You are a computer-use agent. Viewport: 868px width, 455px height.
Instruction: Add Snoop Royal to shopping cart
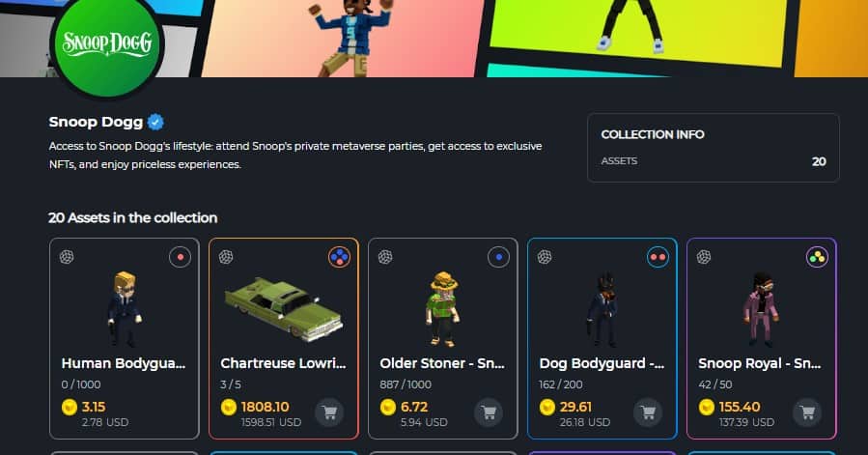(x=808, y=412)
